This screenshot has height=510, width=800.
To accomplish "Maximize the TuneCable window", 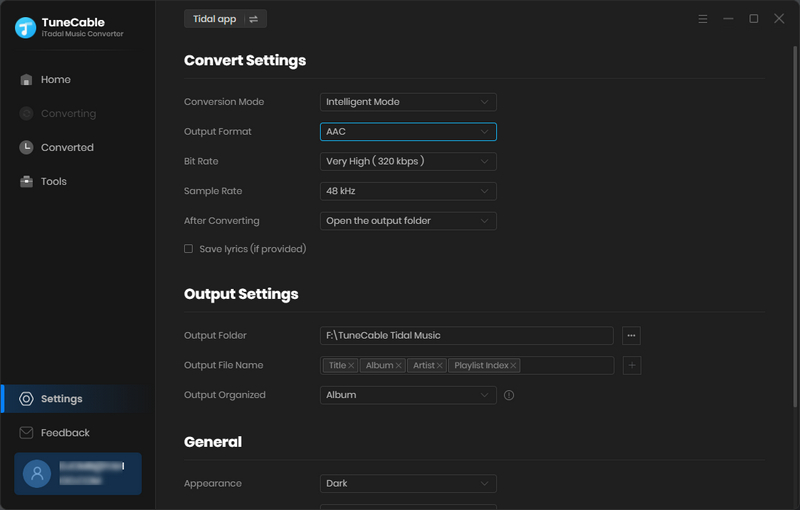I will [x=754, y=19].
